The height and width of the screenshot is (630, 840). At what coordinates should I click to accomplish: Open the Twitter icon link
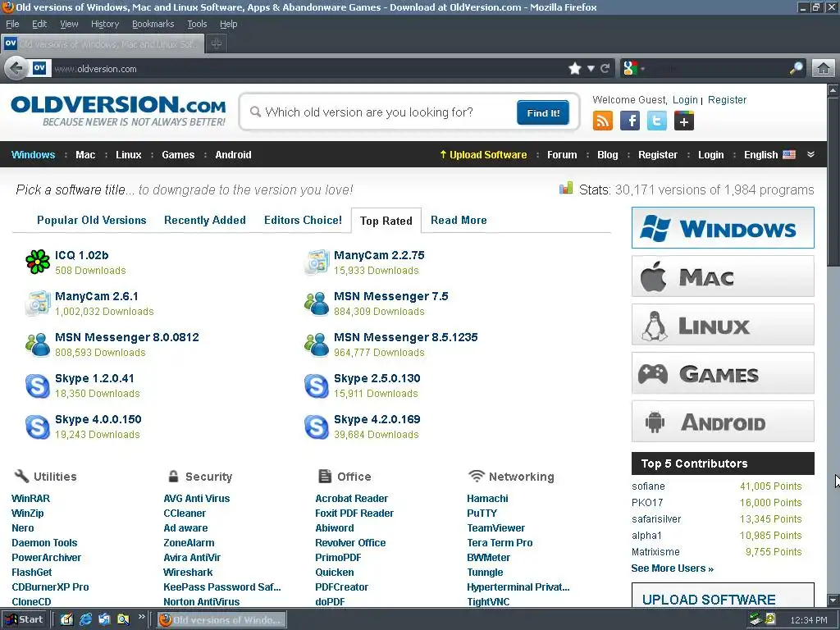[x=657, y=121]
